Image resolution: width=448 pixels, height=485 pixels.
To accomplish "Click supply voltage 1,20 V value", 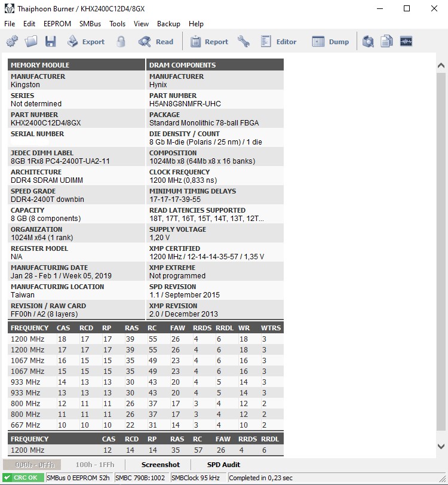I will click(159, 238).
